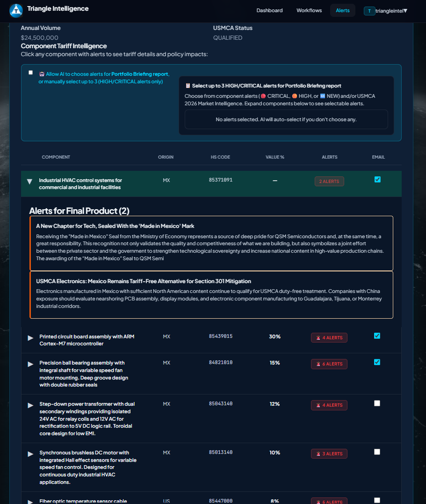
Task: Collapse the Industrial HVAC control systems row
Action: click(x=30, y=182)
